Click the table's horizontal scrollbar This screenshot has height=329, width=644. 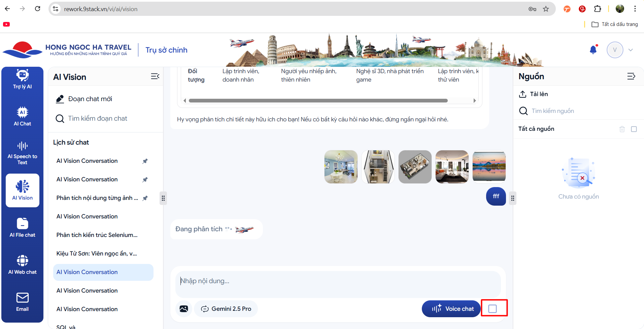(318, 101)
